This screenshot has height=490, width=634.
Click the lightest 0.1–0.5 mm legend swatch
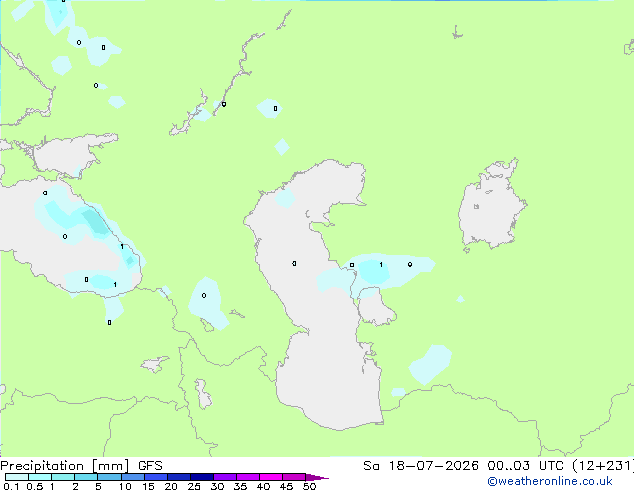pos(17,477)
